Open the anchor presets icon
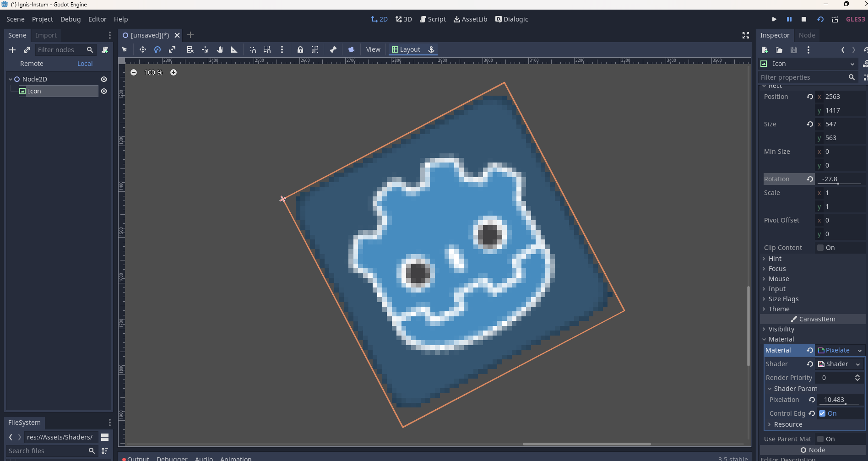868x461 pixels. point(431,49)
